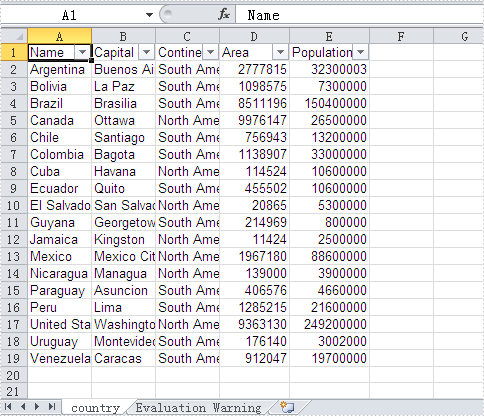Expand the Name Box dropdown arrow
The width and height of the screenshot is (484, 416).
tap(149, 15)
